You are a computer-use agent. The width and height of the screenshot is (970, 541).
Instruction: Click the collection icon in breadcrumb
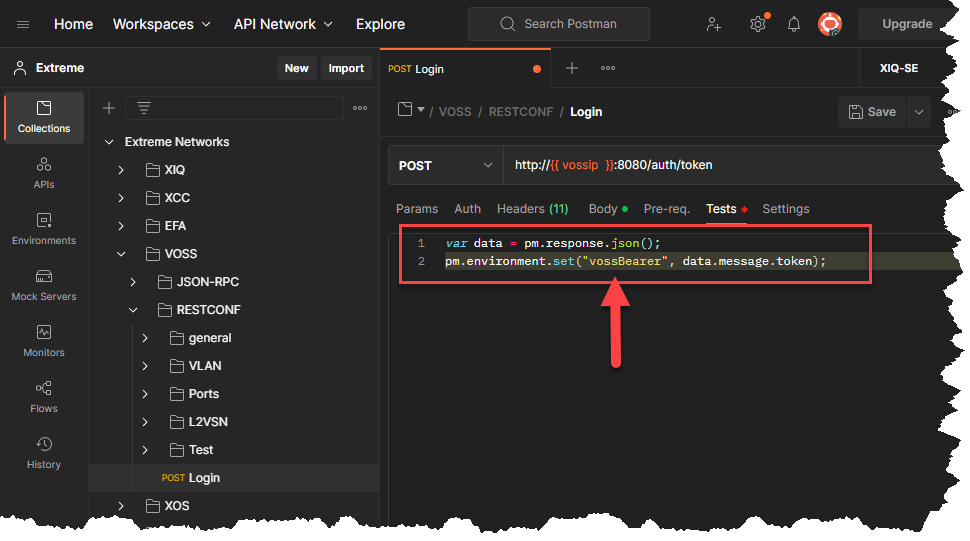(405, 109)
